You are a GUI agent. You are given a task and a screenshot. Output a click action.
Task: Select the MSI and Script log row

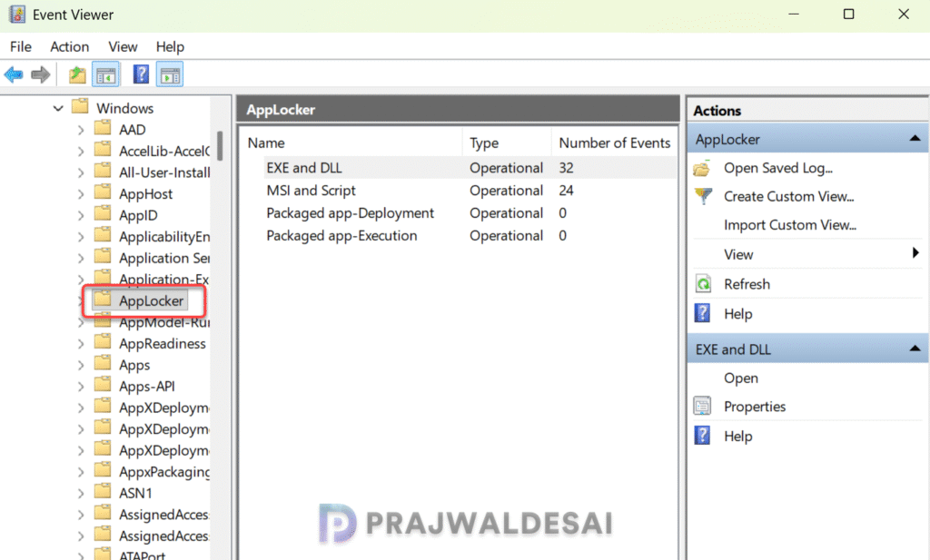[x=469, y=191]
